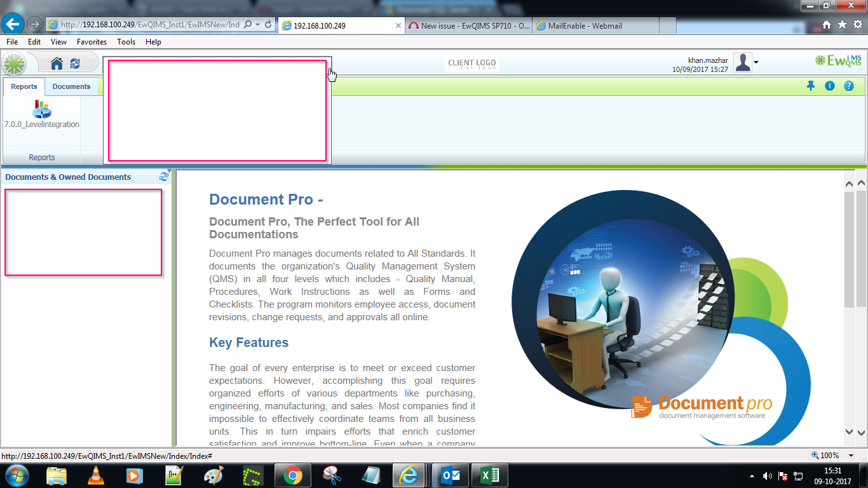Switch to MailEnable - Webmail tab
Screen dimensions: 868x488
tap(596, 26)
